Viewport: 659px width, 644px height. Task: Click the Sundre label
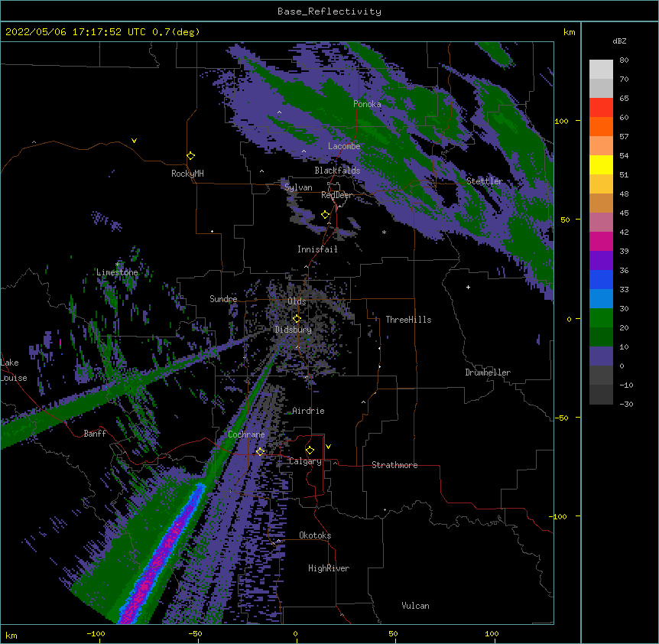pos(223,299)
